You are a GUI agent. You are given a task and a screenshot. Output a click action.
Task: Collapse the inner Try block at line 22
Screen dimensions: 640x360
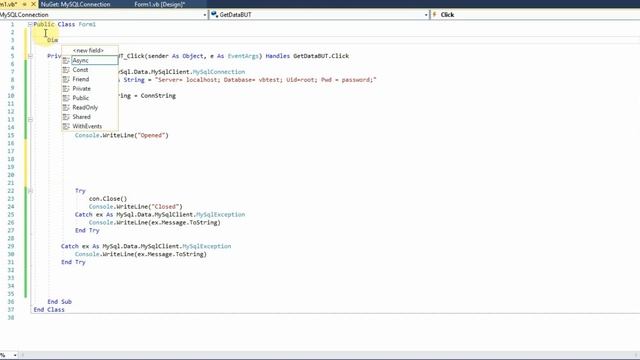[x=30, y=191]
